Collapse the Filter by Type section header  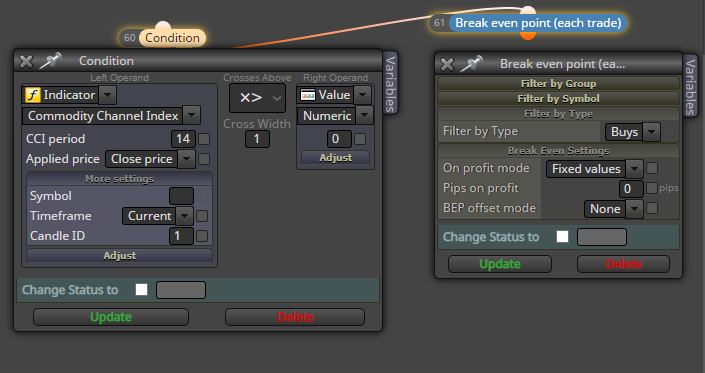pyautogui.click(x=558, y=114)
